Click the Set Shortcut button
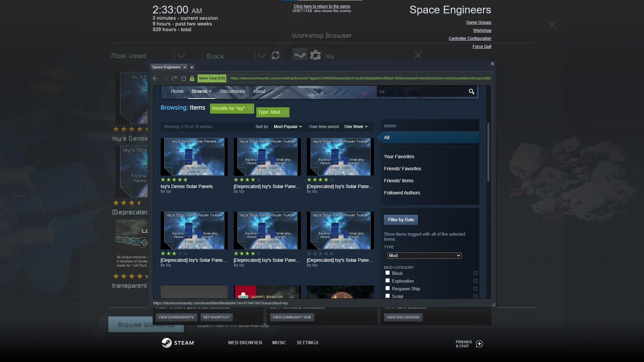 (x=216, y=317)
